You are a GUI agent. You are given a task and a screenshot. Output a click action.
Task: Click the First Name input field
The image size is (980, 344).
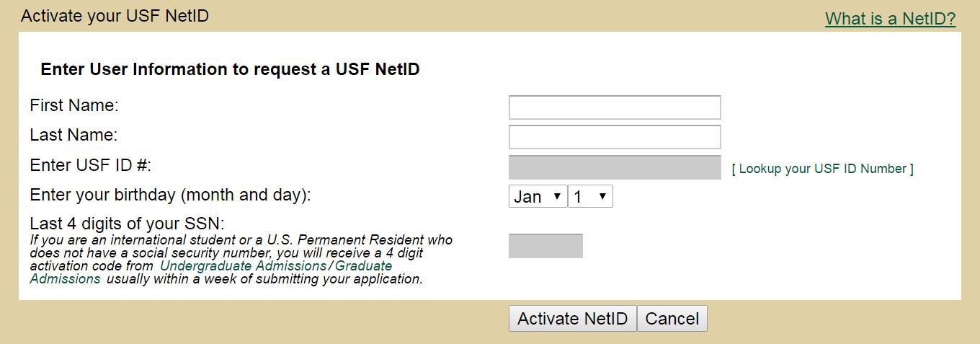pos(614,107)
